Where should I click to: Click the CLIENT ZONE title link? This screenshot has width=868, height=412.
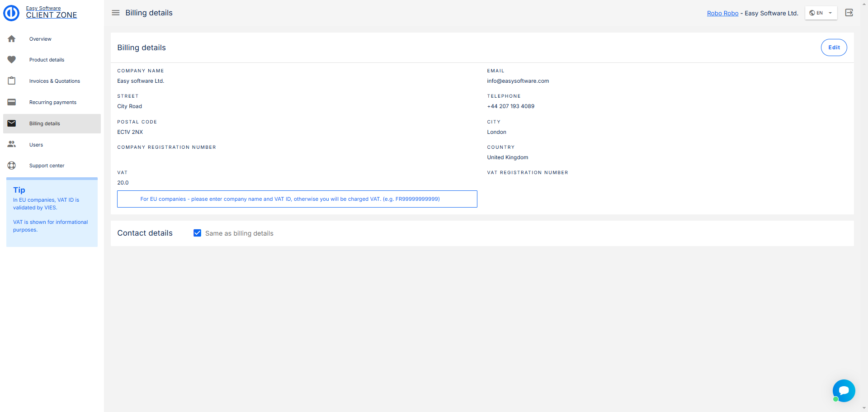coord(52,15)
